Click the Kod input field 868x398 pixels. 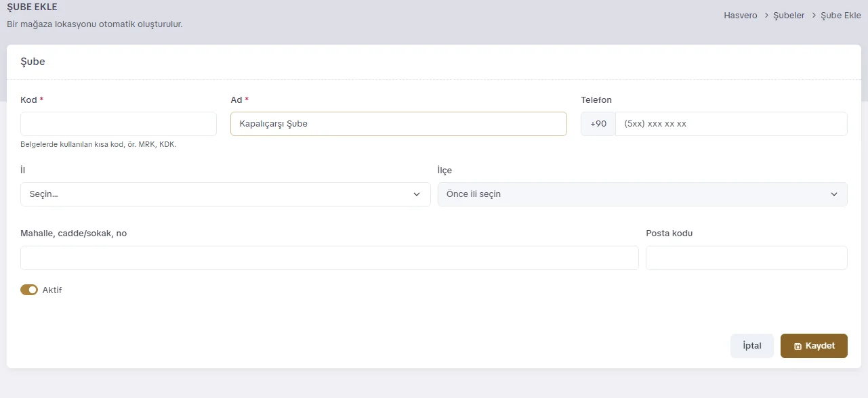119,124
